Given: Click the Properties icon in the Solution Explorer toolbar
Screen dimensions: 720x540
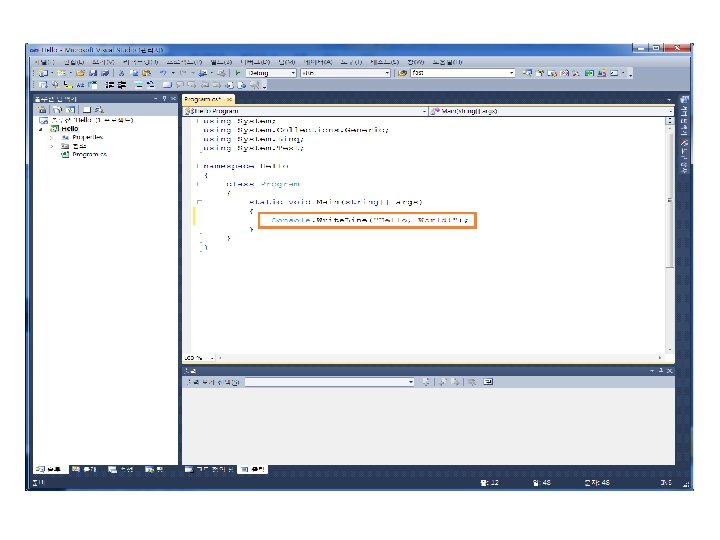Looking at the screenshot, I should (x=42, y=110).
